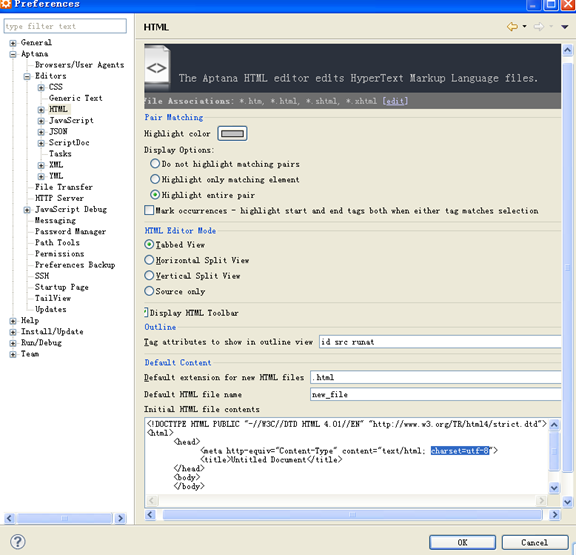This screenshot has width=576, height=555.
Task: Click main panel scroll down arrow
Action: pyautogui.click(x=568, y=502)
